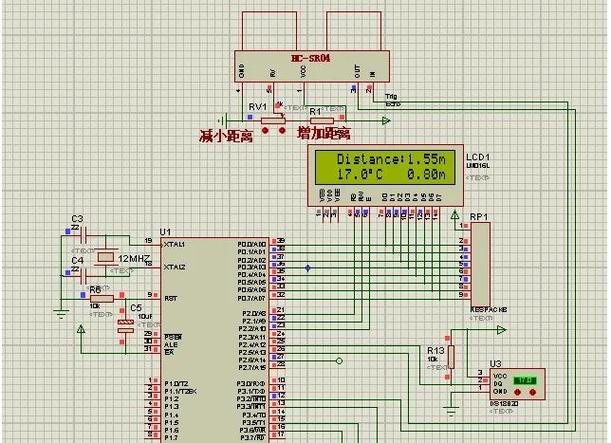This screenshot has height=443, width=611.
Task: Select the R1 resistor next to RV1
Action: (321, 120)
